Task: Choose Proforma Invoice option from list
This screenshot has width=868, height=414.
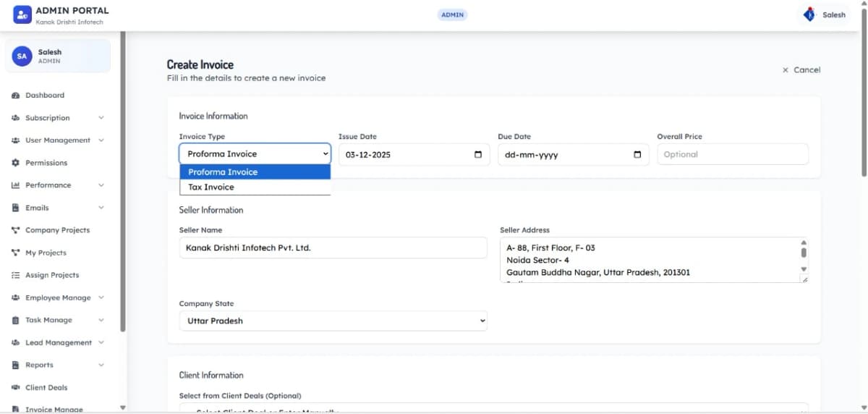Action: click(255, 172)
